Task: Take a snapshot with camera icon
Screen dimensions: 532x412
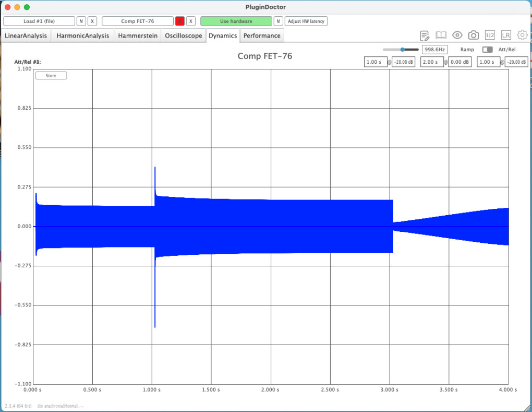Action: tap(473, 35)
